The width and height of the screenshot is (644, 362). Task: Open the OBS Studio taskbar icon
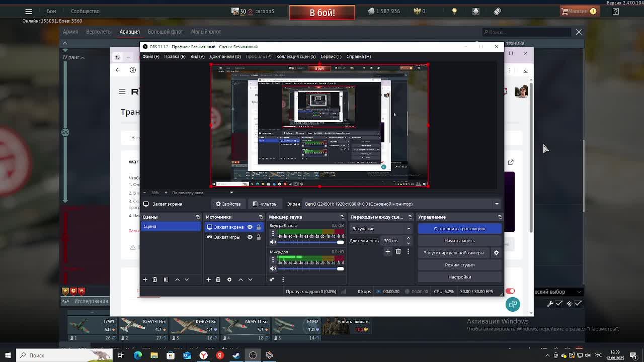click(253, 355)
